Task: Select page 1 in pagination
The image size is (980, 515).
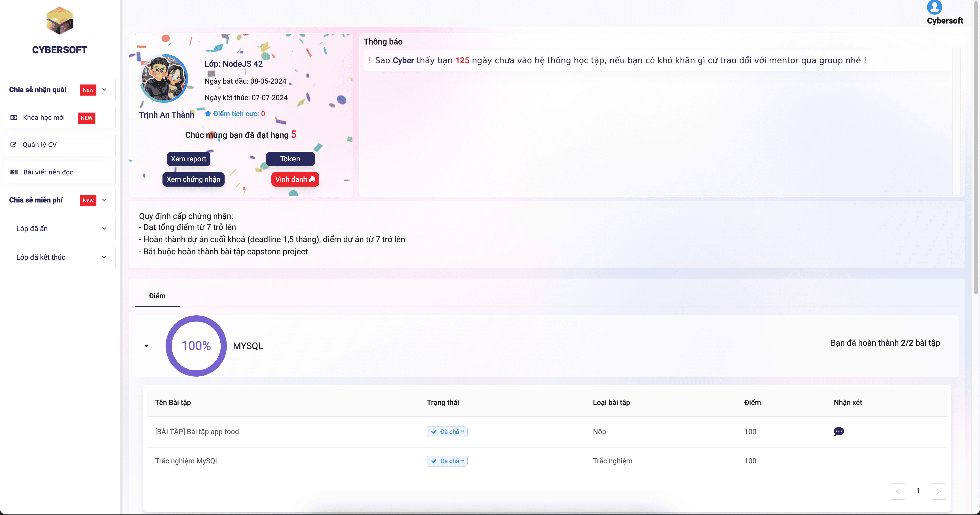Action: pos(918,491)
